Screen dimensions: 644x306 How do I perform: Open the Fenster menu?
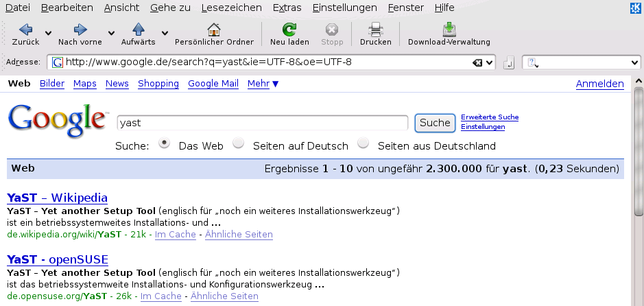[x=406, y=8]
